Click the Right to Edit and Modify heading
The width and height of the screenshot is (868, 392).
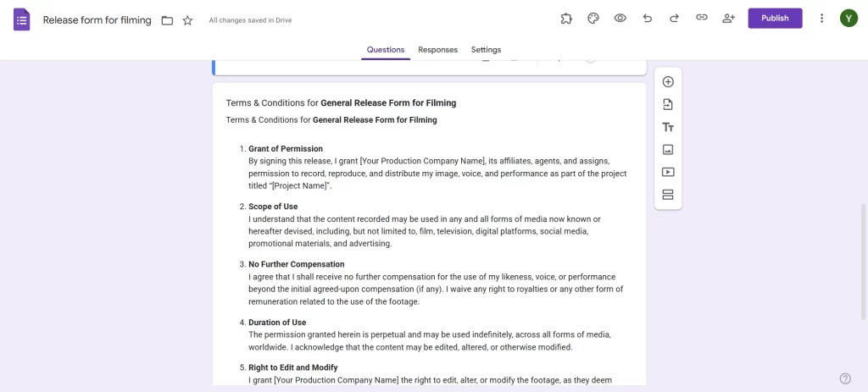pos(292,367)
